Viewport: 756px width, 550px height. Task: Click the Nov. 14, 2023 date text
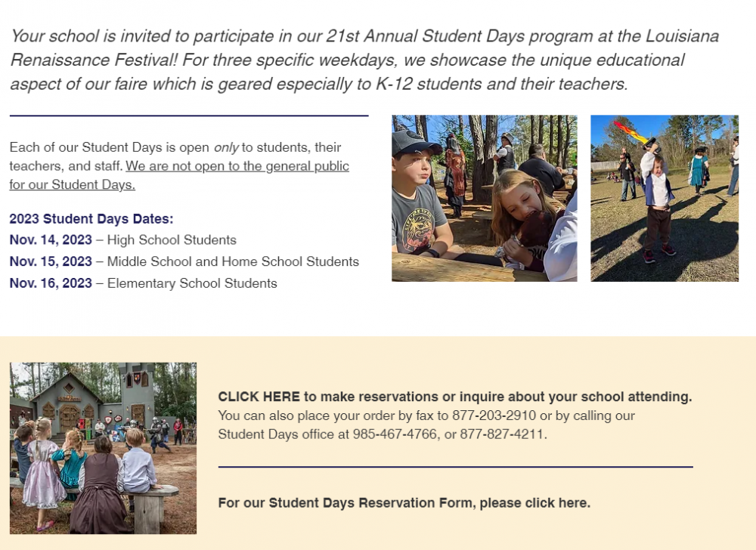[x=51, y=240]
